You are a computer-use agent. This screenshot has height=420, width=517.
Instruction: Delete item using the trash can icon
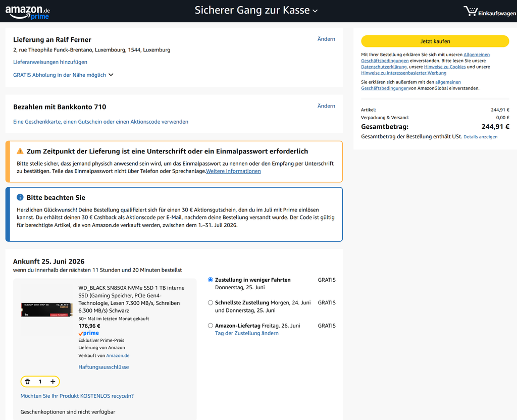pos(28,382)
